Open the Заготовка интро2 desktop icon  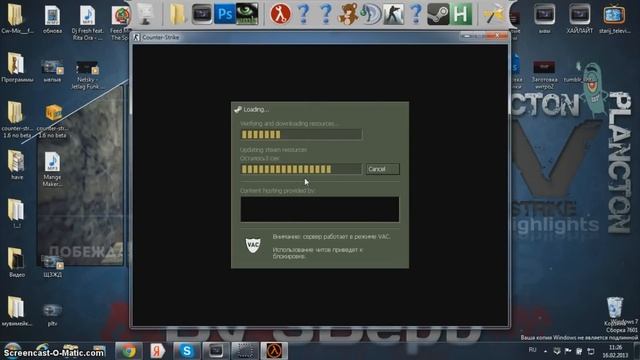(x=544, y=75)
